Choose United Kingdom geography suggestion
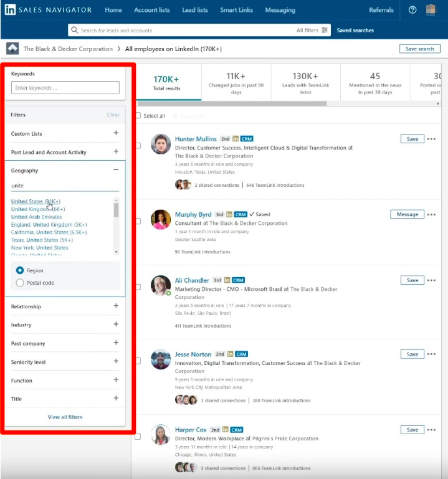 (38, 209)
